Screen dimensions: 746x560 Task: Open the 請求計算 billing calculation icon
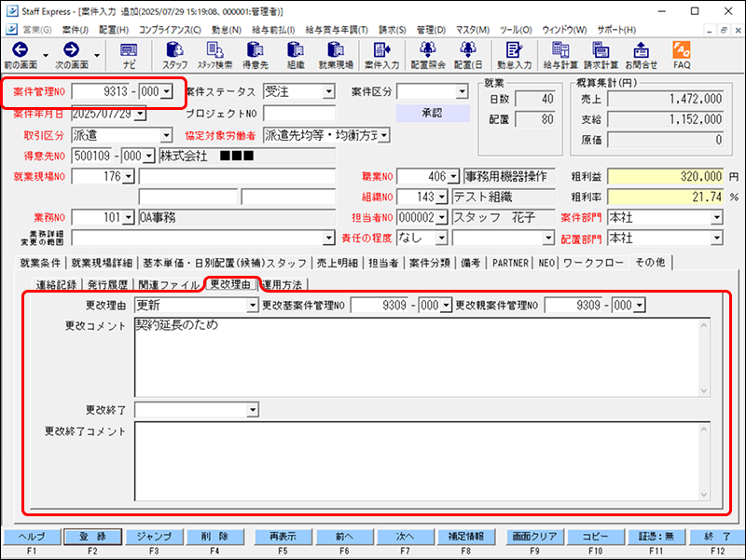coord(601,55)
